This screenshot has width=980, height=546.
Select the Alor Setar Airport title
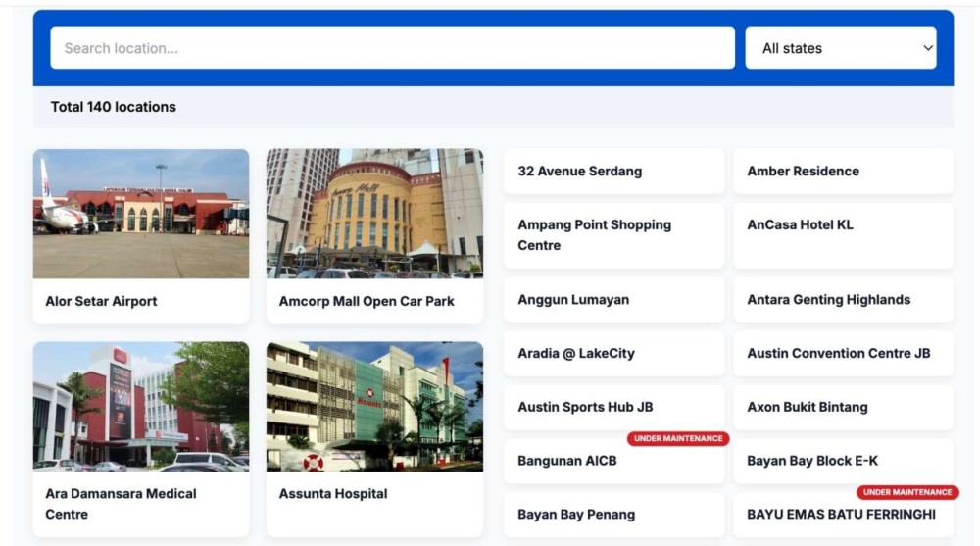[101, 301]
